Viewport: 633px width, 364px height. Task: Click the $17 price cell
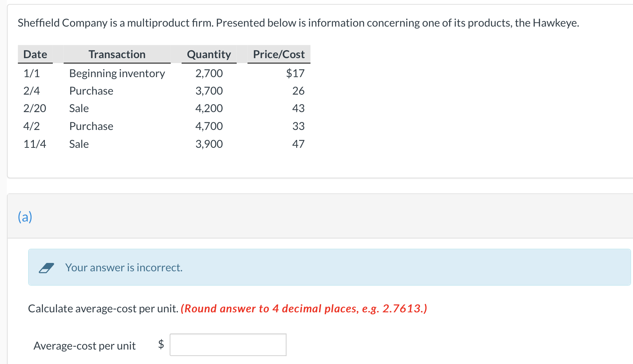[295, 73]
